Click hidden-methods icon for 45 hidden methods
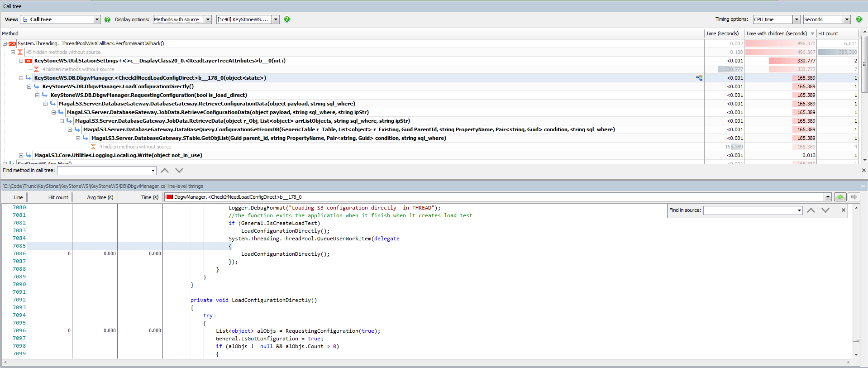The image size is (868, 368). (x=20, y=53)
